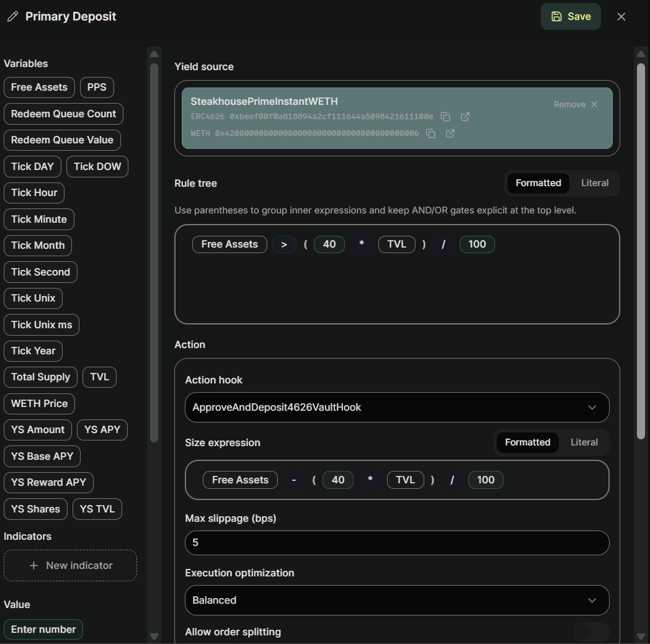Select the TVL token in Rule tree
Image resolution: width=650 pixels, height=644 pixels.
(397, 244)
